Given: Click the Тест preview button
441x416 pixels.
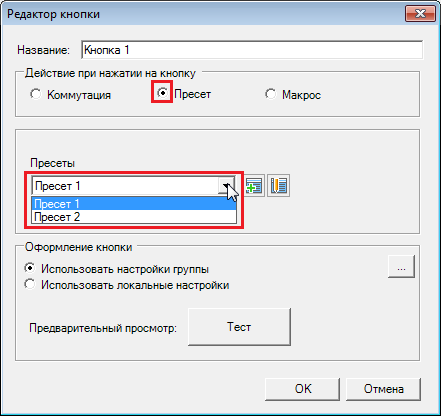Looking at the screenshot, I should pyautogui.click(x=239, y=327).
